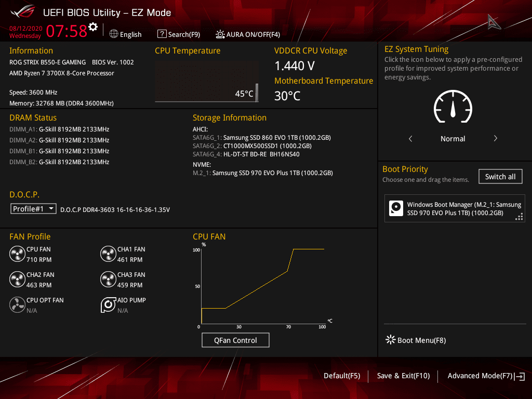Click the Switch all button
The height and width of the screenshot is (399, 532).
500,177
